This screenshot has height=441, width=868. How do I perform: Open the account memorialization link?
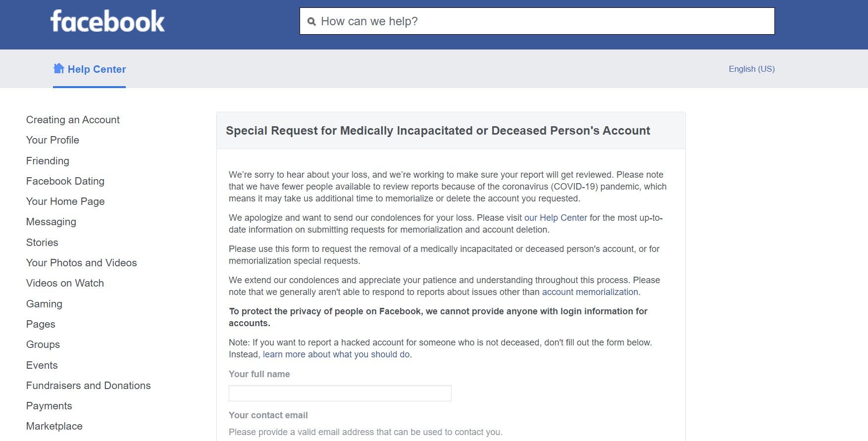tap(590, 292)
